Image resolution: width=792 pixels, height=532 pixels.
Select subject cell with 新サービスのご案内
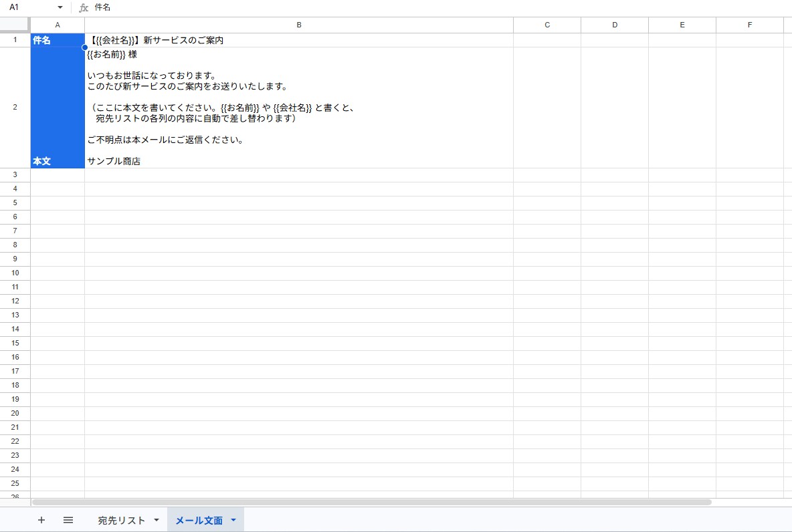click(x=299, y=40)
